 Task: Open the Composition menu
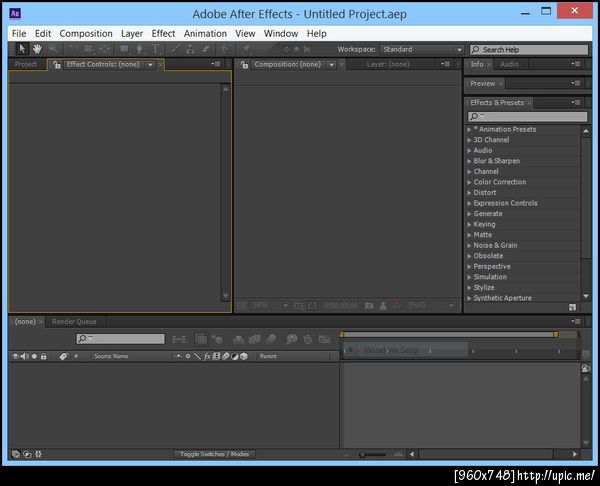pos(86,34)
